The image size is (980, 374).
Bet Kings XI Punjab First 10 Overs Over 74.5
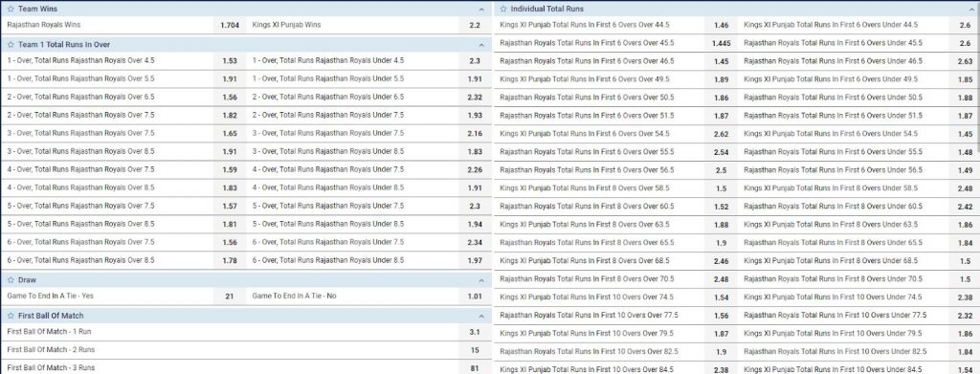[x=721, y=297]
